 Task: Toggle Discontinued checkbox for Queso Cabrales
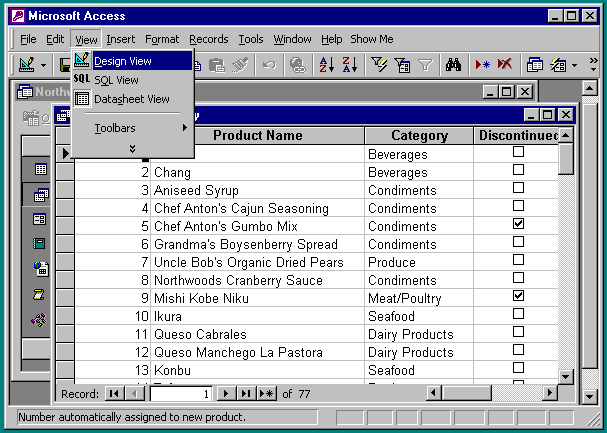[x=518, y=332]
